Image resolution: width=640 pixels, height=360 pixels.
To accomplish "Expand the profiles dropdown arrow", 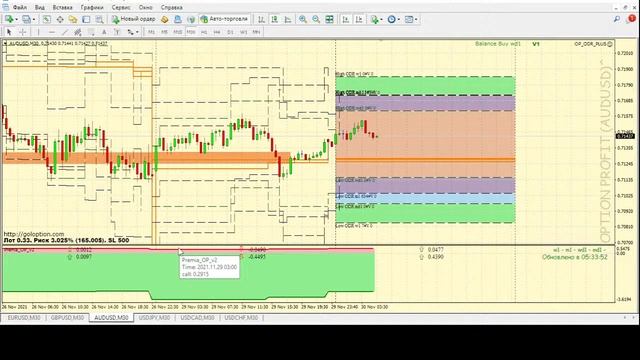I will 33,19.
